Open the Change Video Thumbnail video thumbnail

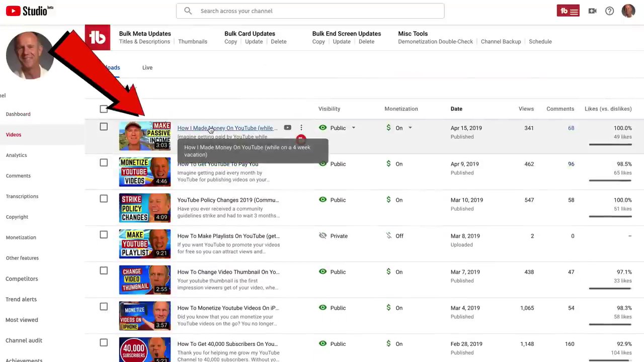point(144,280)
